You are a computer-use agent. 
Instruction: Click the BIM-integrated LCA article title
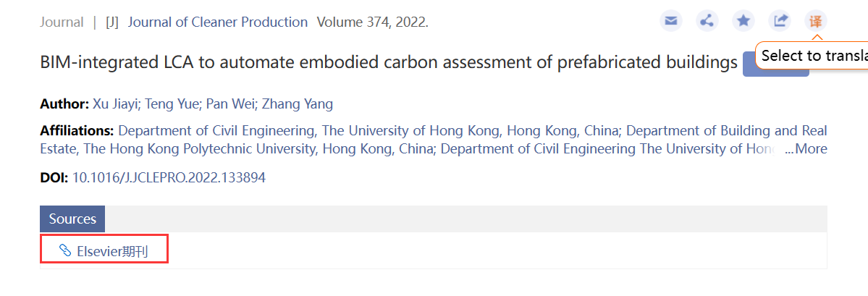[x=389, y=62]
